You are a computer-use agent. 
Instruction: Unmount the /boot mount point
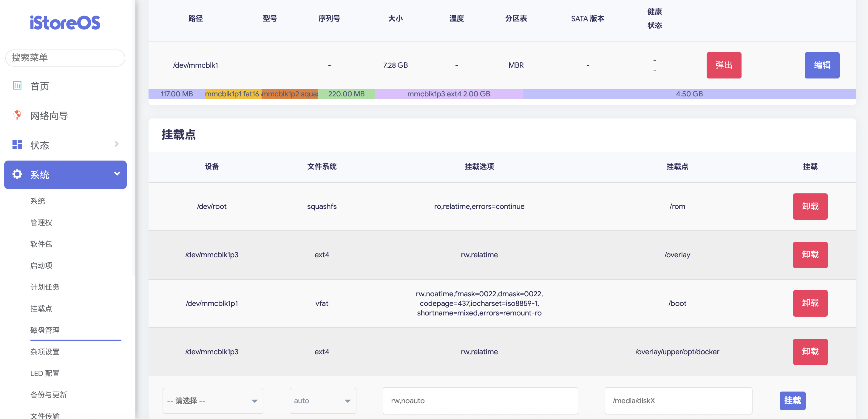pos(810,303)
